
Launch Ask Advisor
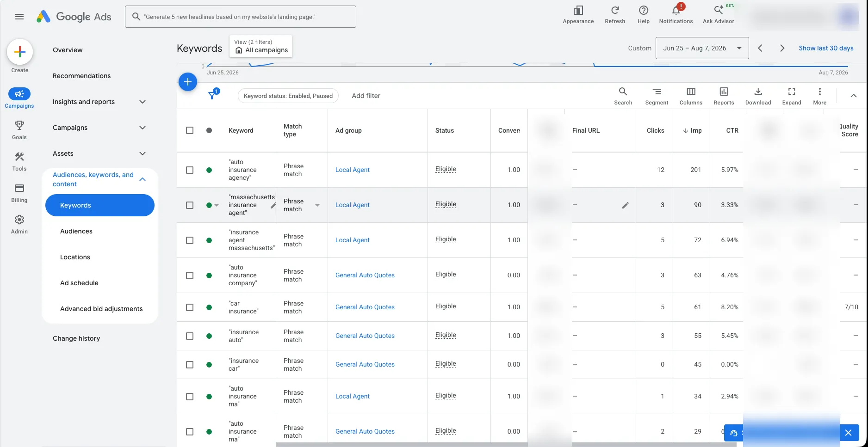(718, 15)
